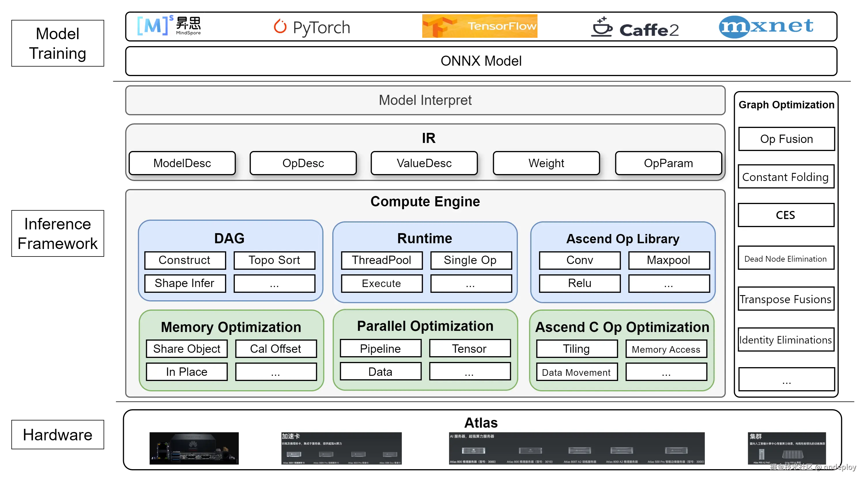Viewport: 868px width, 483px height.
Task: Click the MindSpore logo
Action: tap(169, 25)
